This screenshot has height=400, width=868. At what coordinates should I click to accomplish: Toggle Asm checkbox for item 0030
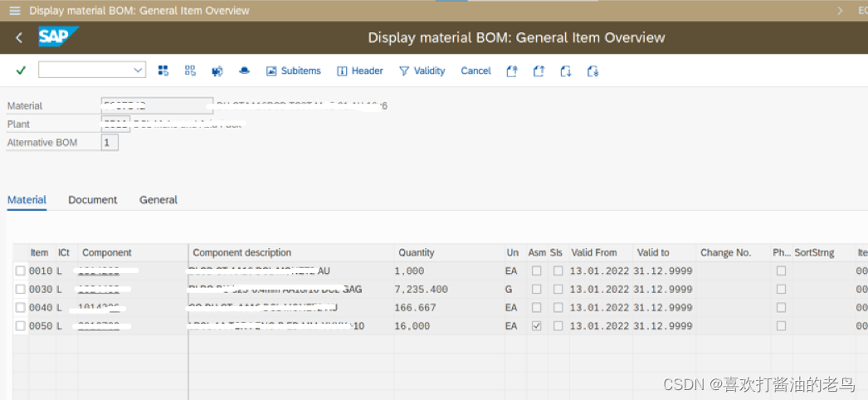point(536,289)
